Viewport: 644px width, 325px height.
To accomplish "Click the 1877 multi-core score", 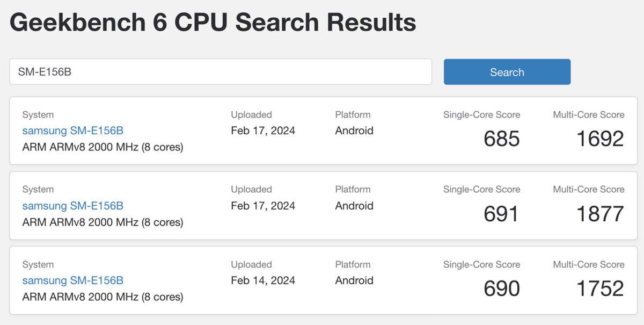I will point(600,214).
